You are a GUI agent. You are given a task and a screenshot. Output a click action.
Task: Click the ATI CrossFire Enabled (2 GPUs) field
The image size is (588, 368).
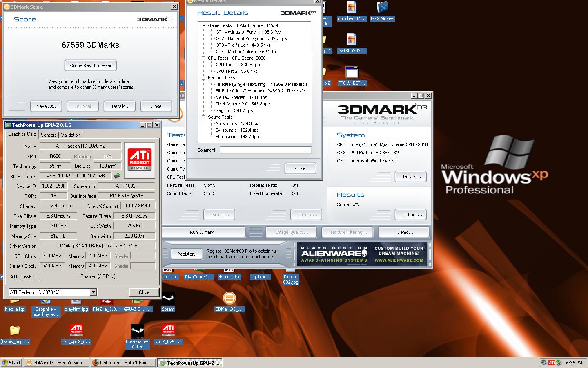pyautogui.click(x=98, y=276)
